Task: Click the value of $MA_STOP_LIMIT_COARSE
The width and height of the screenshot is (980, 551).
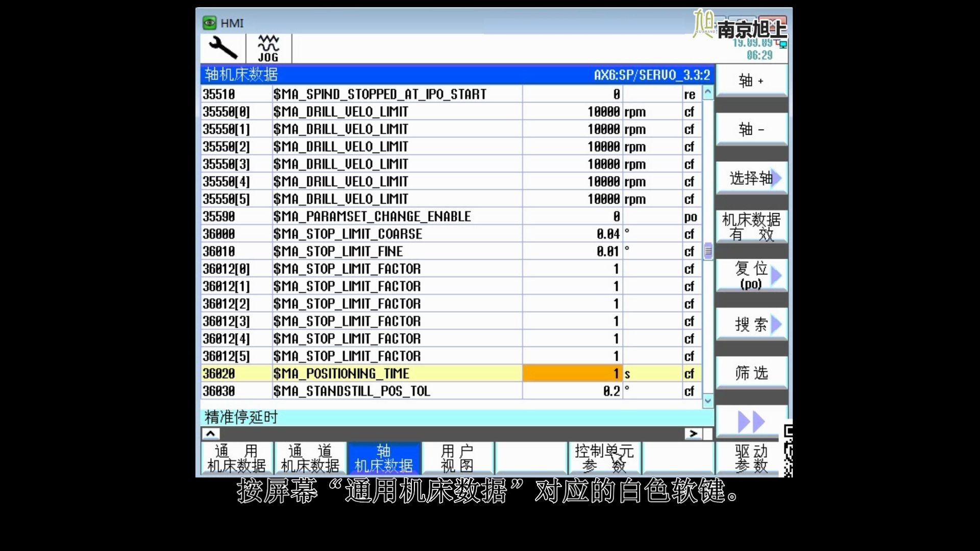Action: (x=572, y=234)
